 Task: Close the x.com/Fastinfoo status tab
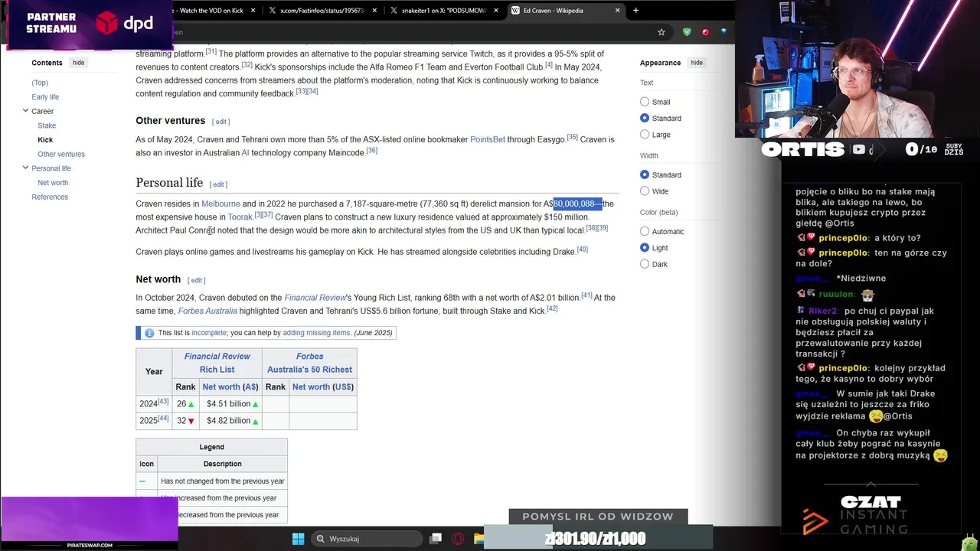tap(374, 11)
